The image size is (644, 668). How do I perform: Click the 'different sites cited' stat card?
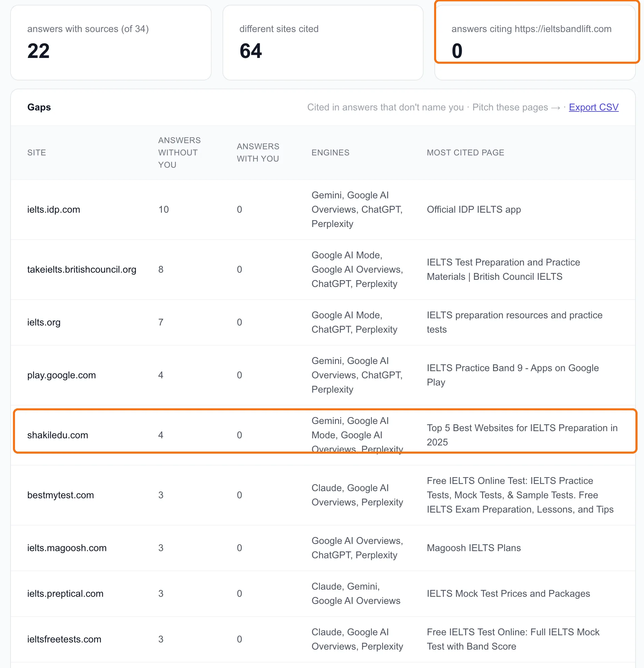[323, 43]
